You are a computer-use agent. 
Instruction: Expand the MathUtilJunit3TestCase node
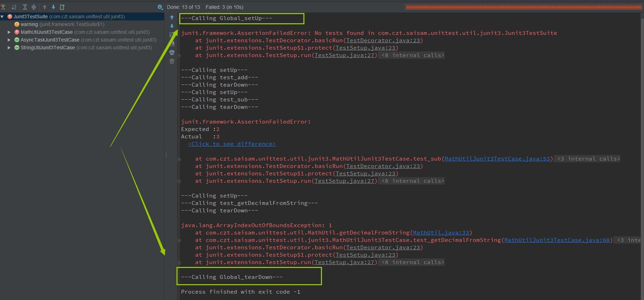coord(9,32)
